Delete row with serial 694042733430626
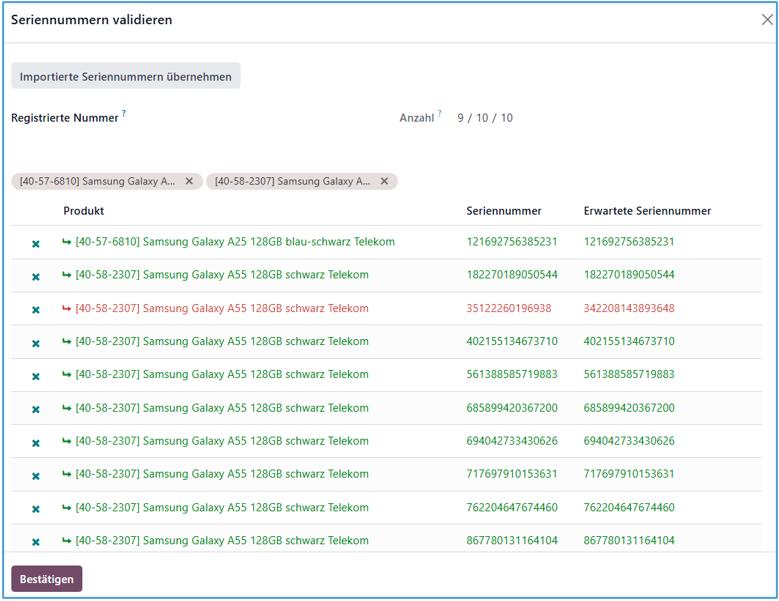 coord(36,443)
